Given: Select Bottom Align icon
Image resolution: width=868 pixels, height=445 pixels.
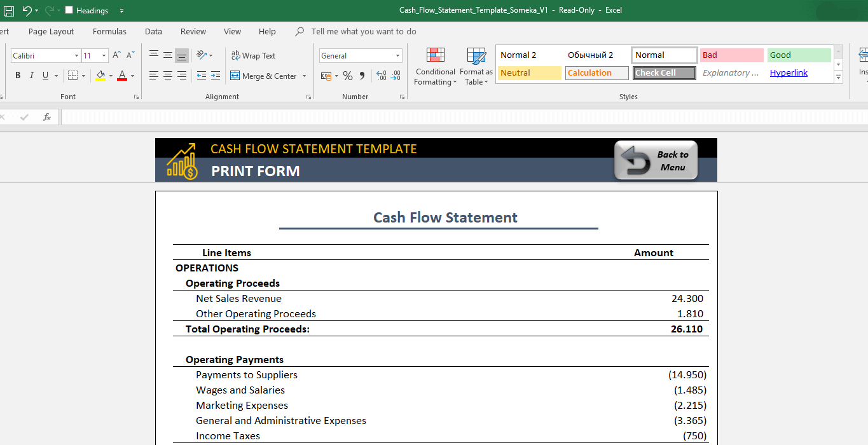Looking at the screenshot, I should pyautogui.click(x=182, y=55).
